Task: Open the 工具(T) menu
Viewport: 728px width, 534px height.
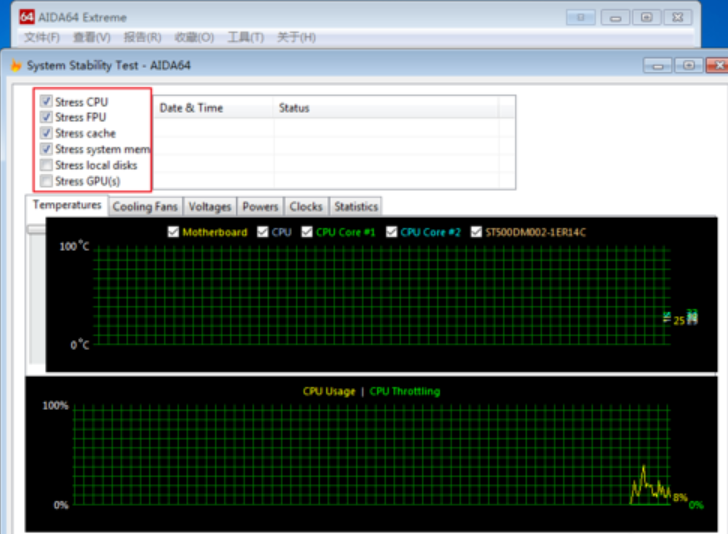Action: point(245,37)
